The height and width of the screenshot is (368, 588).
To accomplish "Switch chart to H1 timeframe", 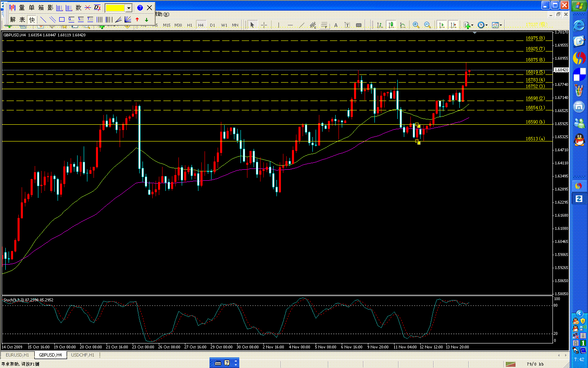I will coord(189,25).
